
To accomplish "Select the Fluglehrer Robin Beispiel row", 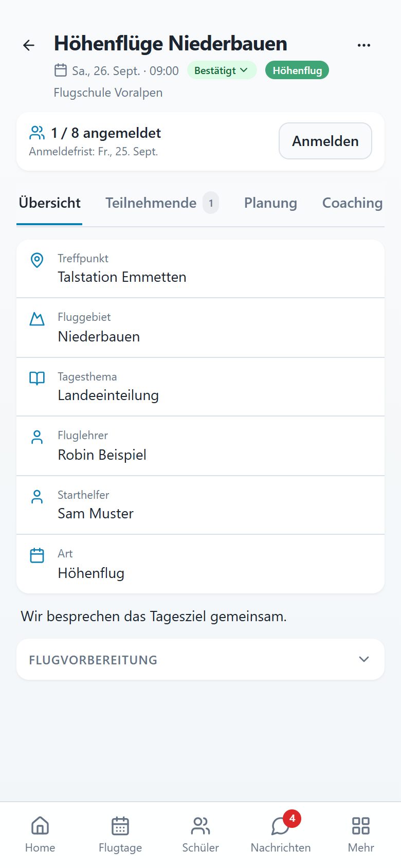I will pos(200,446).
